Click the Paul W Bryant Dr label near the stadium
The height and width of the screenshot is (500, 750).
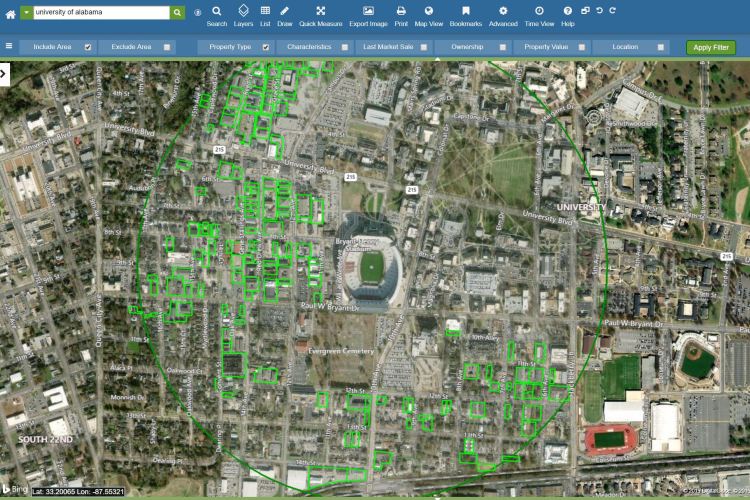(330, 306)
